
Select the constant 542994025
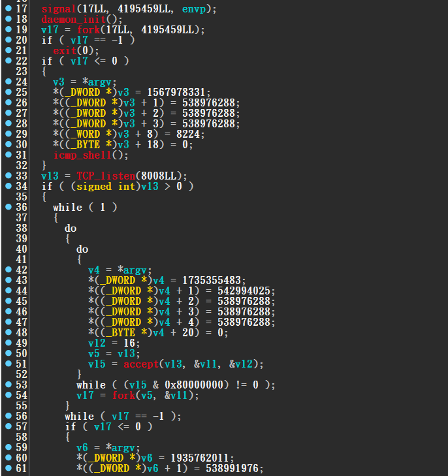point(244,291)
